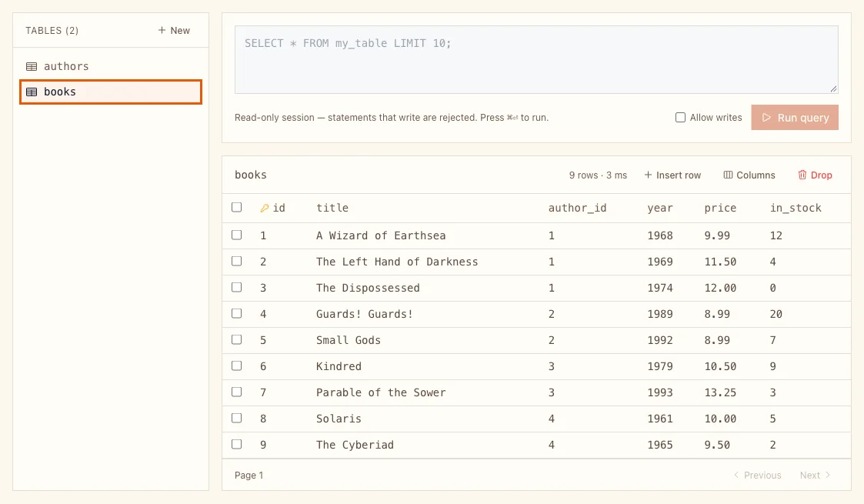
Task: Tick the Guards! Guards! row checkbox
Action: click(236, 313)
